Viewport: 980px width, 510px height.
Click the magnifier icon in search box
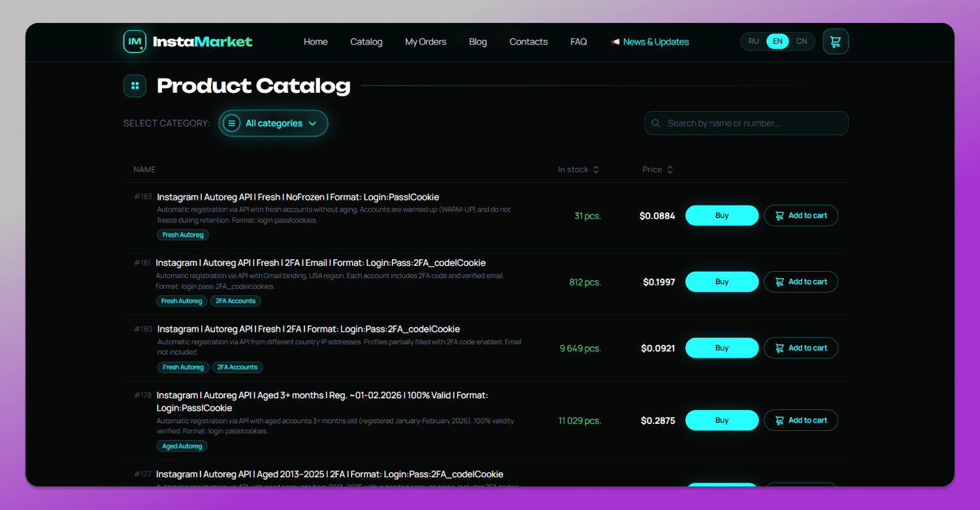656,123
